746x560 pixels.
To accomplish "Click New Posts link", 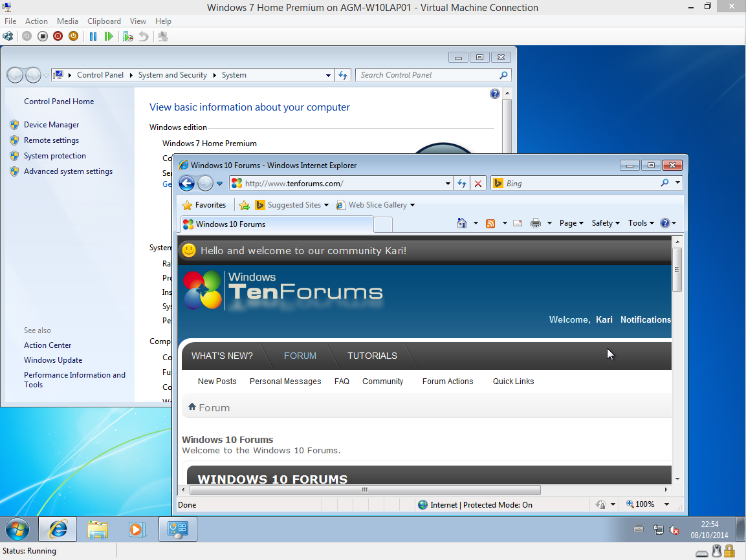I will (x=217, y=382).
